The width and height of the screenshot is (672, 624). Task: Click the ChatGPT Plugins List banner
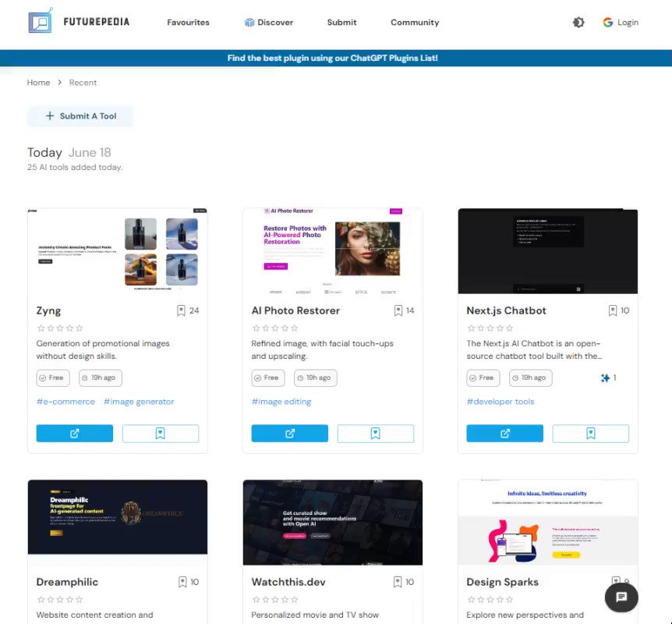(x=333, y=58)
